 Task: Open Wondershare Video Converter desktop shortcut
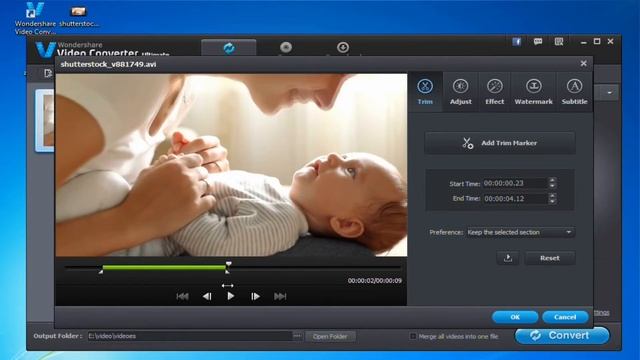pyautogui.click(x=35, y=18)
